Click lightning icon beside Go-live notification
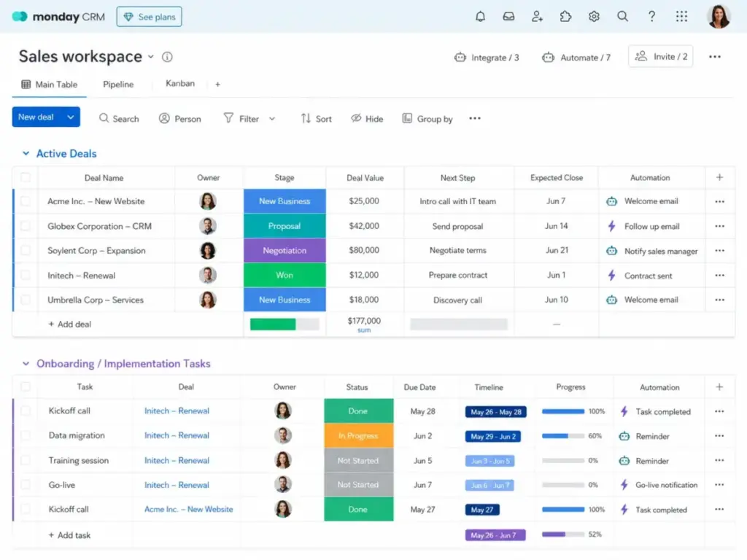Screen dimensions: 747x560 (x=624, y=485)
